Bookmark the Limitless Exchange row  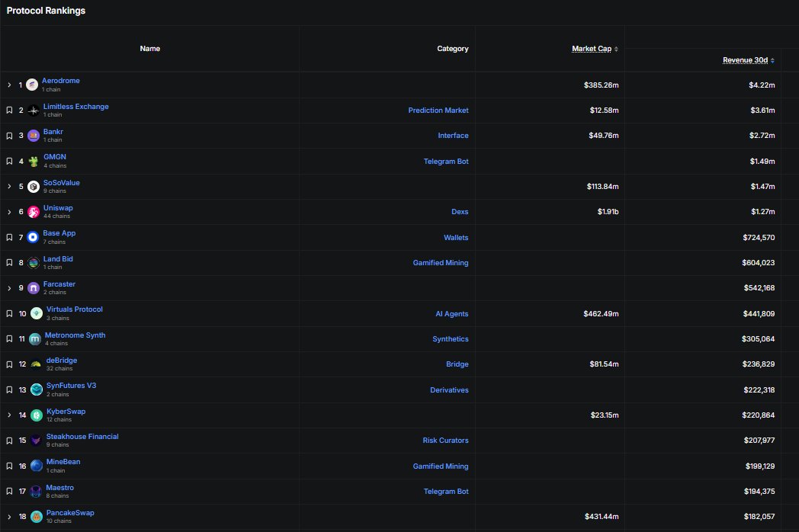coord(9,110)
